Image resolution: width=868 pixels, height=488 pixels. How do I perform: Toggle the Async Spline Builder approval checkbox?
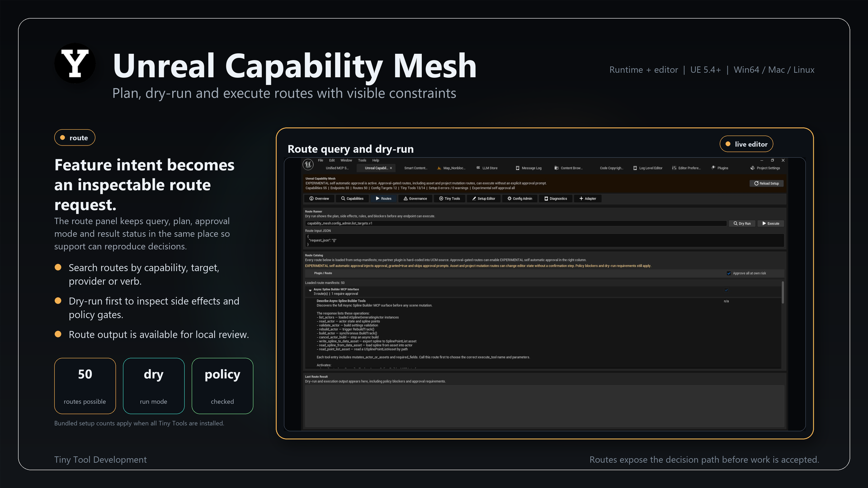[x=726, y=291]
